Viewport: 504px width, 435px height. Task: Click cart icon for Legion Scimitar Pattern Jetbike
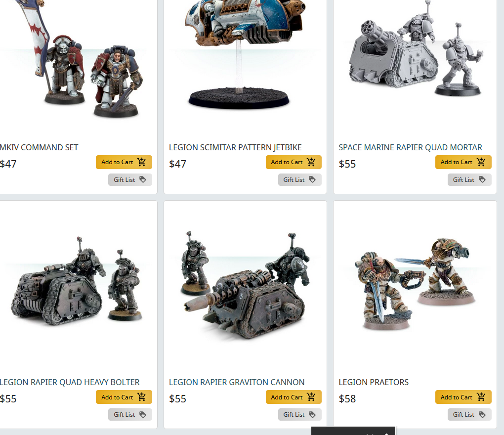pos(311,162)
